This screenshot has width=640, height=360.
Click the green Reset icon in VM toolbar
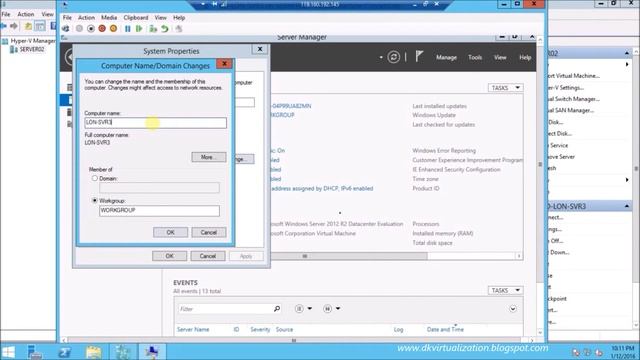(x=139, y=29)
